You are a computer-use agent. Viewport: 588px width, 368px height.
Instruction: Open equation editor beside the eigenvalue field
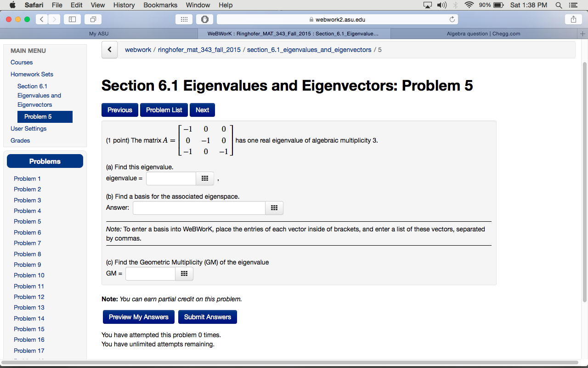pos(204,178)
